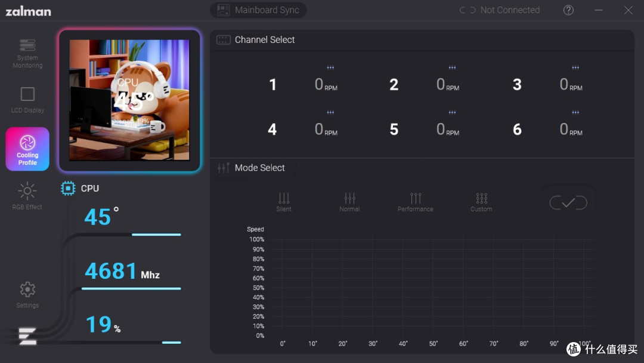644x363 pixels.
Task: Click the CPU chip icon
Action: coord(68,188)
